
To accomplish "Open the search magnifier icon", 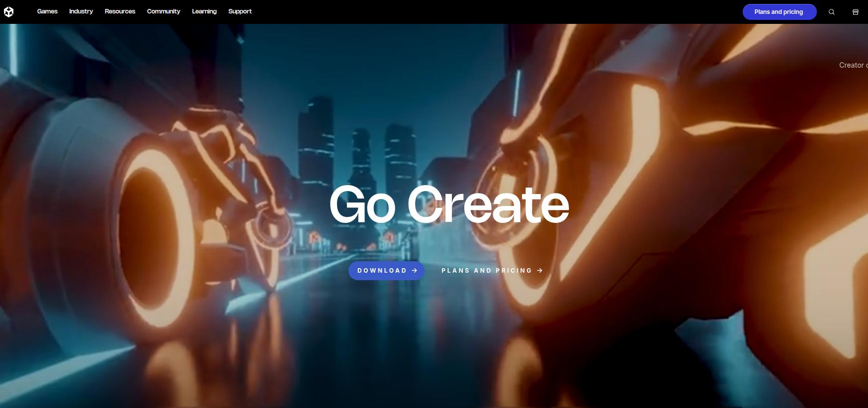I will point(832,12).
